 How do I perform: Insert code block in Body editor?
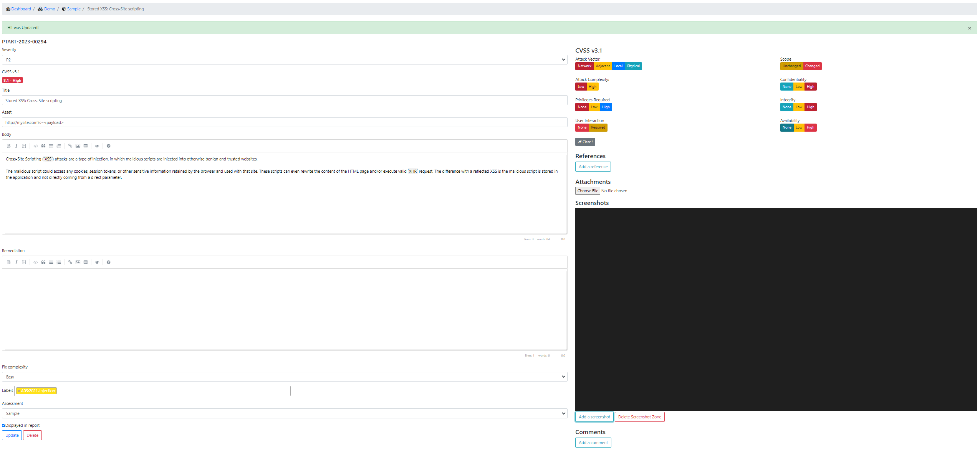coord(35,146)
